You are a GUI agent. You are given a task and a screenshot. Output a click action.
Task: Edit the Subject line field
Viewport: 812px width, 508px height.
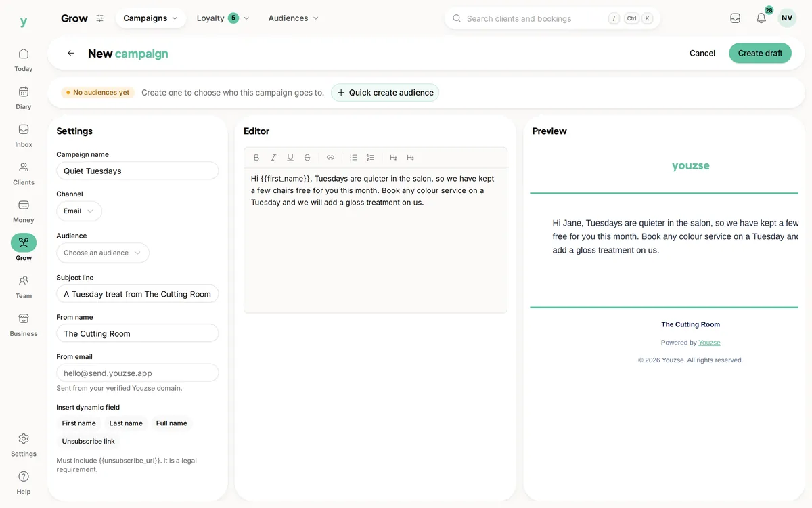[x=137, y=294]
